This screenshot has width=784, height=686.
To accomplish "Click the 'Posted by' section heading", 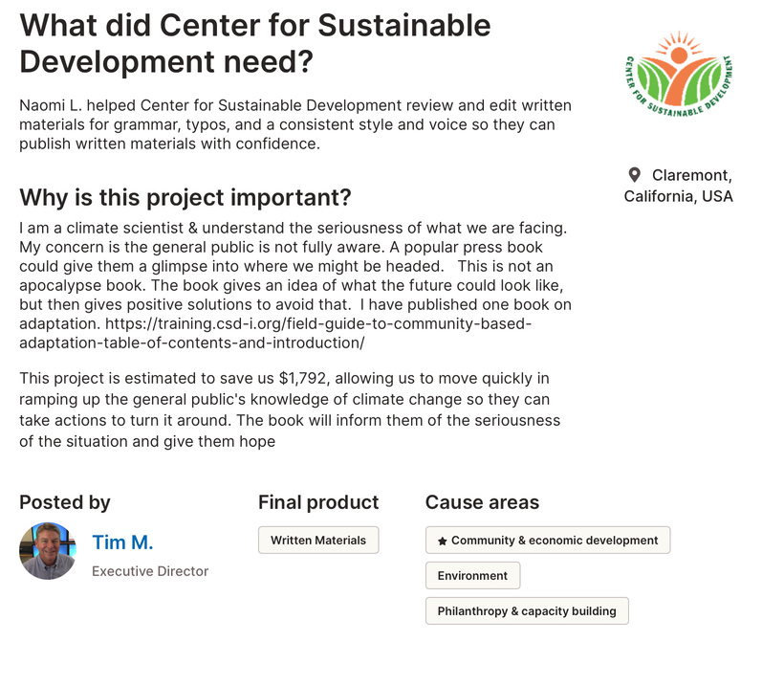I will pyautogui.click(x=64, y=502).
